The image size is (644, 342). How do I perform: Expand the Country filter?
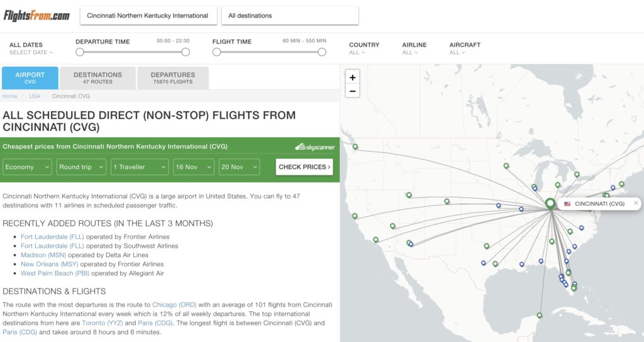pyautogui.click(x=364, y=48)
